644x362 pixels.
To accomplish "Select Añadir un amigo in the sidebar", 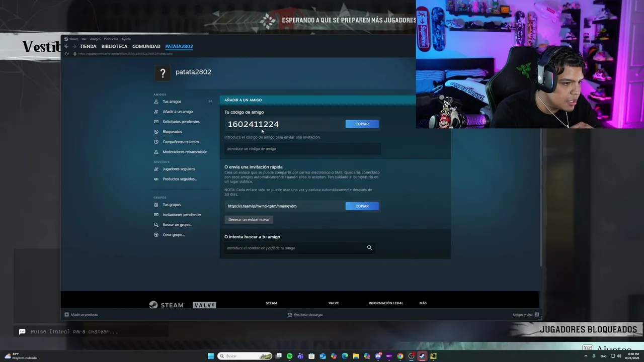I will click(178, 112).
